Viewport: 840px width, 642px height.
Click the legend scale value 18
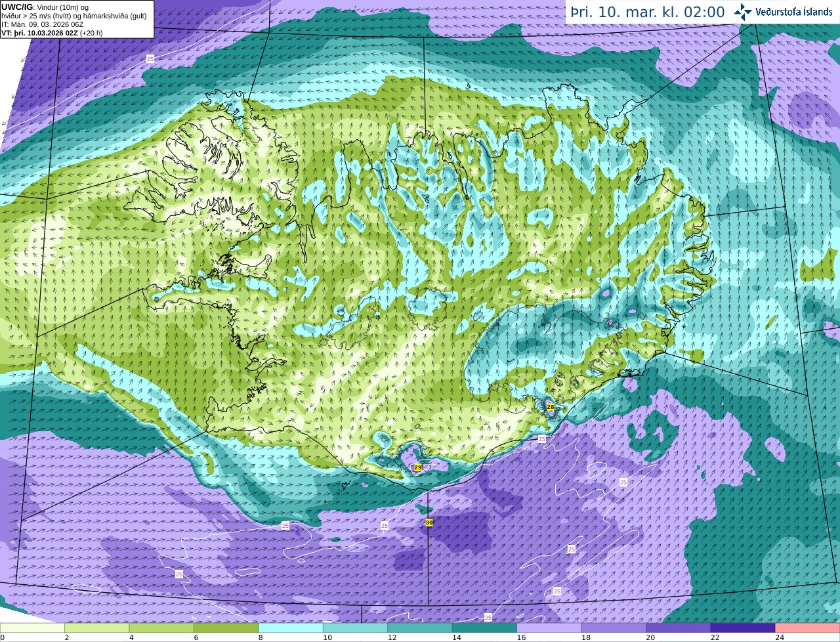point(585,637)
